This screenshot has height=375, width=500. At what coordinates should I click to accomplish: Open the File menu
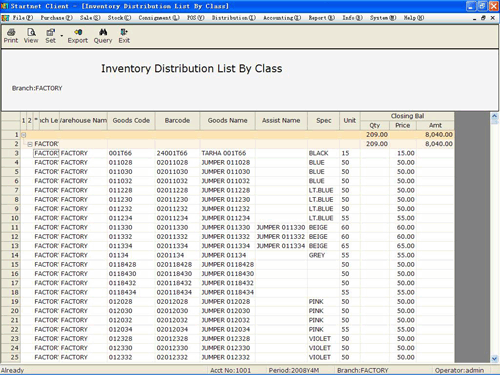tap(23, 18)
